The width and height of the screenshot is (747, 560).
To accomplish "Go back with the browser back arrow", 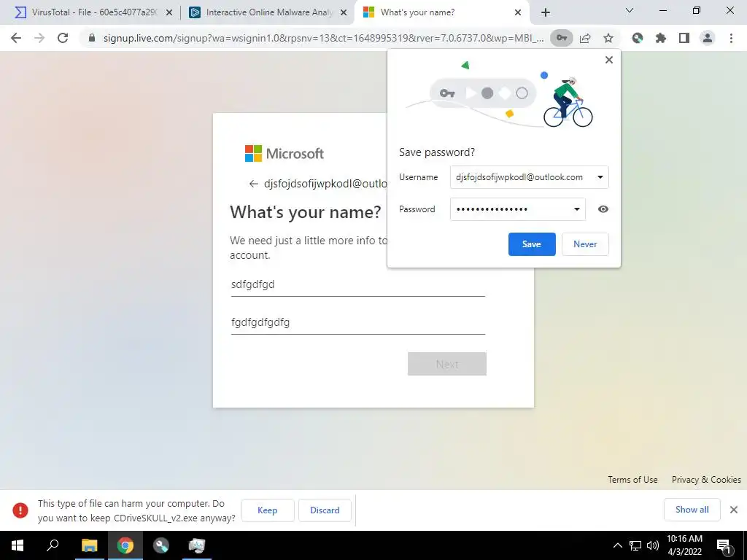I will coord(16,38).
